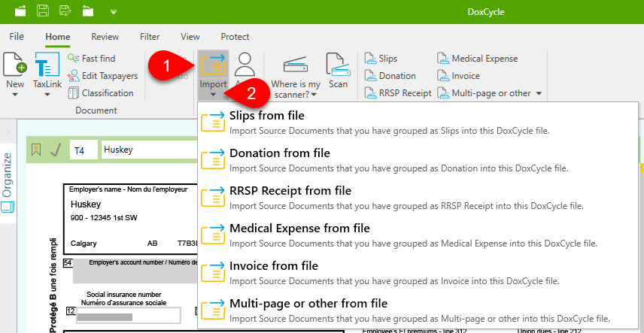Open the quick access toolbar customize arrow

coord(114,12)
